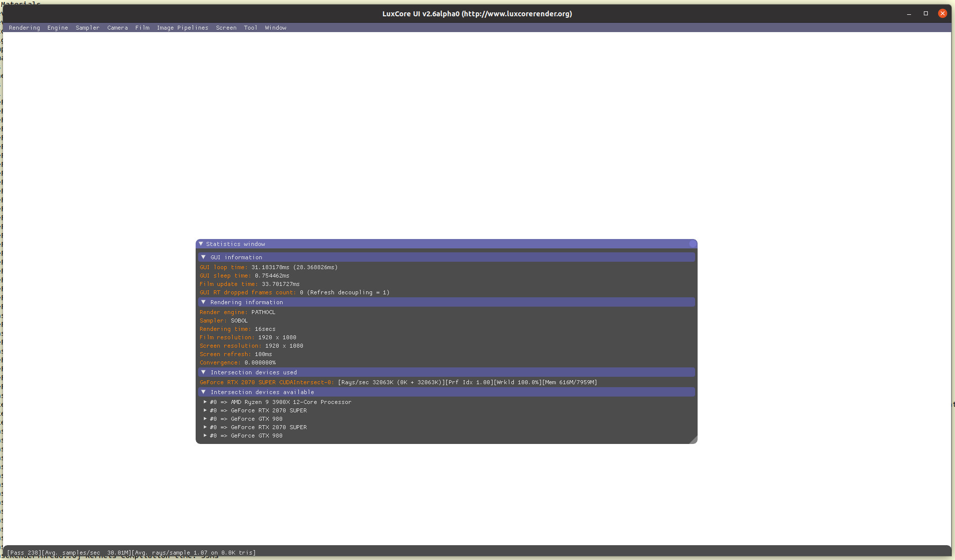
Task: Collapse Intersection devices used section
Action: (x=204, y=372)
